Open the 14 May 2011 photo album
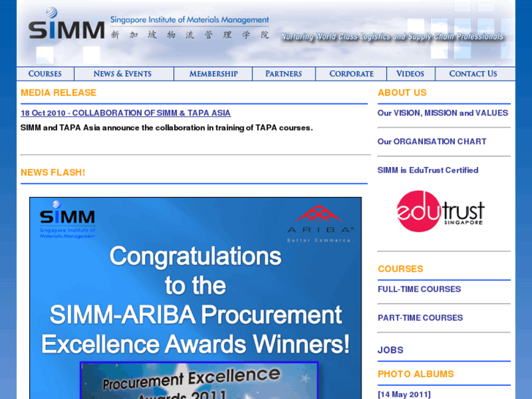 [x=404, y=395]
